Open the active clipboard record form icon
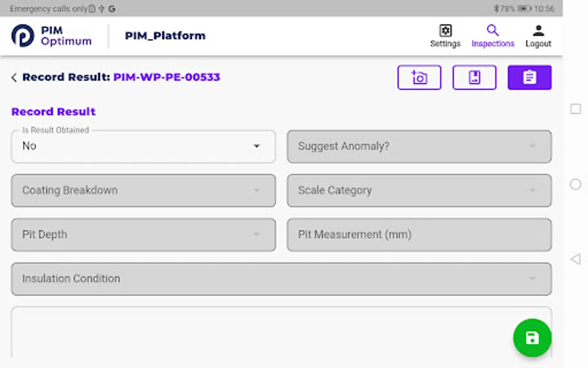 529,77
